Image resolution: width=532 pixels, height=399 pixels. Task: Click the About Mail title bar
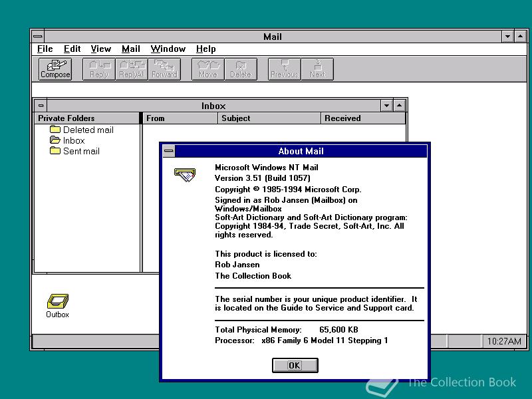(301, 151)
